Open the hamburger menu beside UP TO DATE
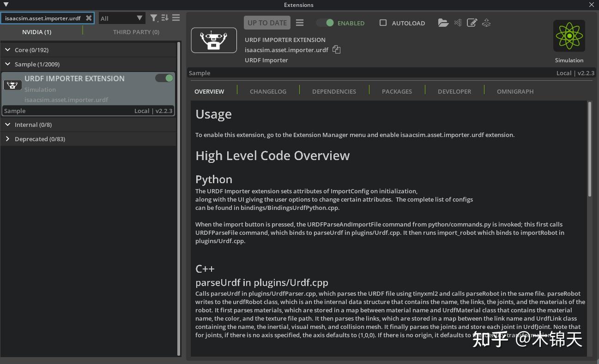The height and width of the screenshot is (364, 599). (299, 22)
